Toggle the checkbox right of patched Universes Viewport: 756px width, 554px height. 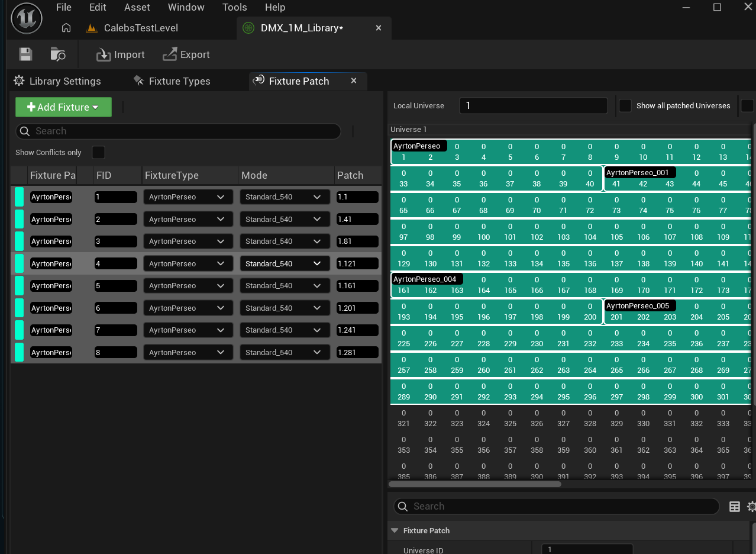coord(748,105)
